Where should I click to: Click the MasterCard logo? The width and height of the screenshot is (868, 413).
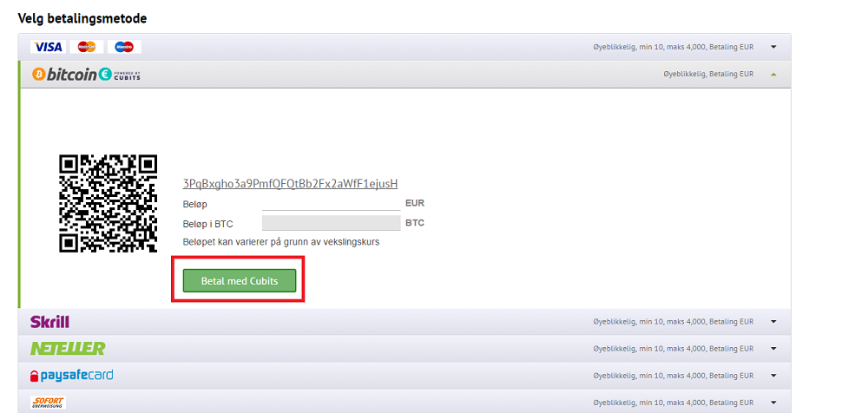[x=86, y=47]
